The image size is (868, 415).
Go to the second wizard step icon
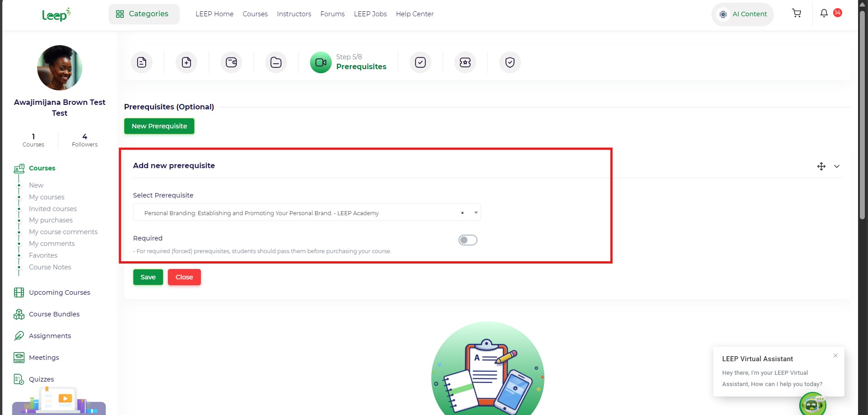[186, 62]
